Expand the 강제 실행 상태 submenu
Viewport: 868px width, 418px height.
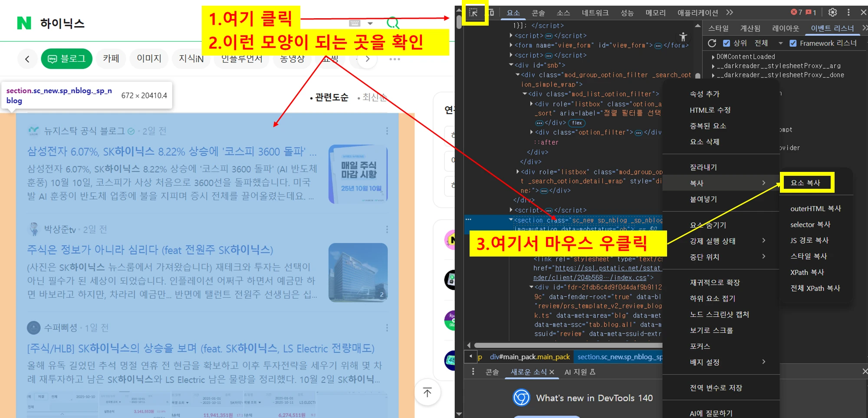[x=727, y=241]
